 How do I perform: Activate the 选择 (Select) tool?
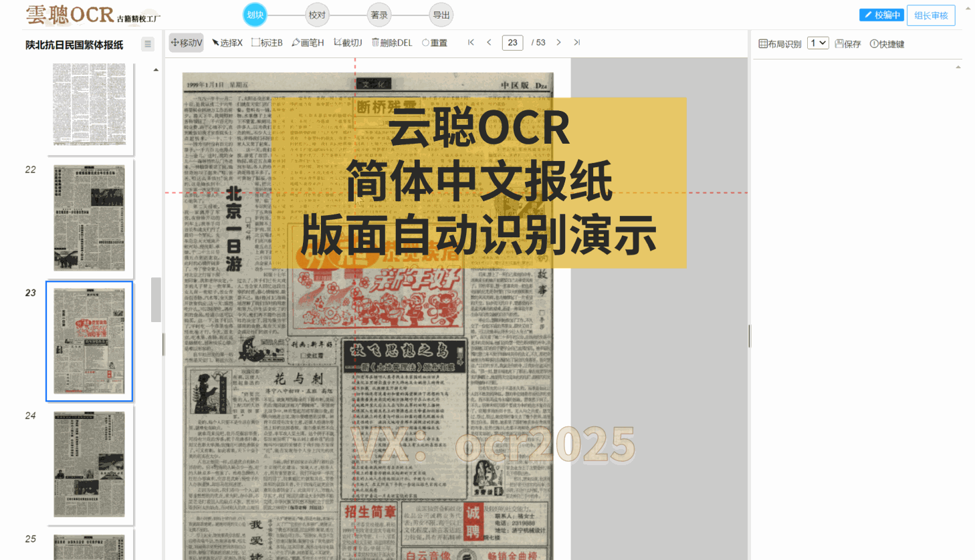(227, 42)
